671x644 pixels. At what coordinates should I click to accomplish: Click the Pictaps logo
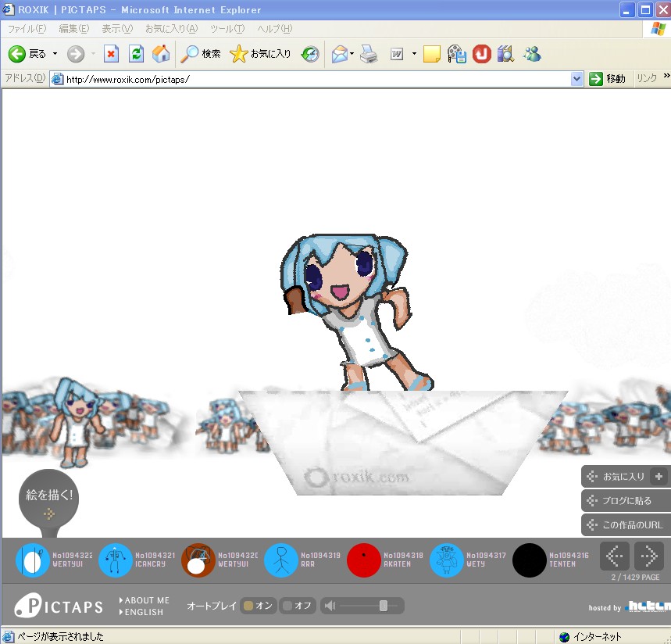(59, 606)
